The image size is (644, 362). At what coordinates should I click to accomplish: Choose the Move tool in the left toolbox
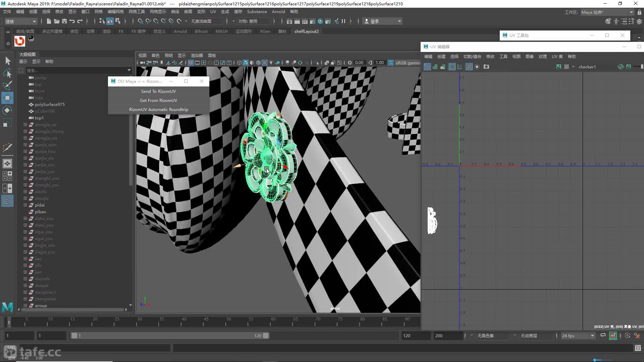coord(7,98)
